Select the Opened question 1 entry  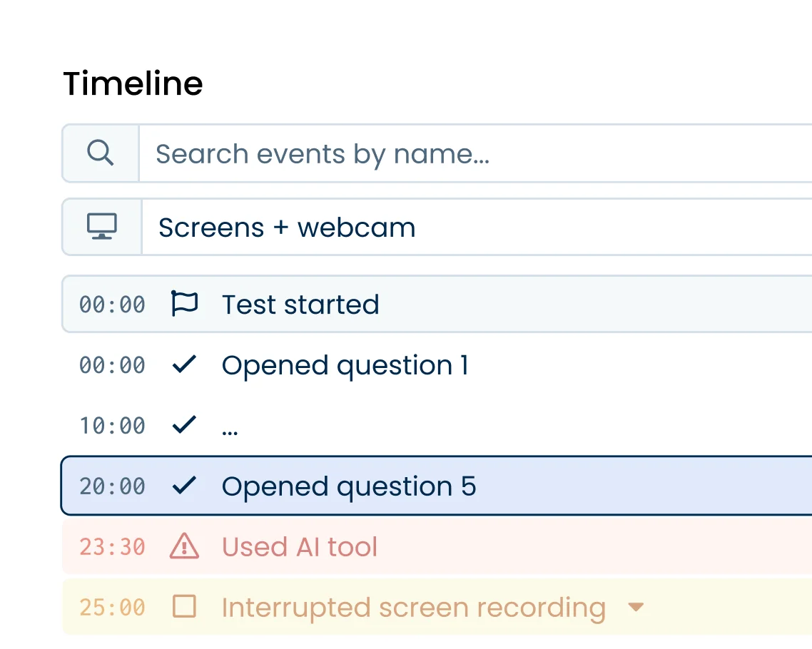coord(345,364)
